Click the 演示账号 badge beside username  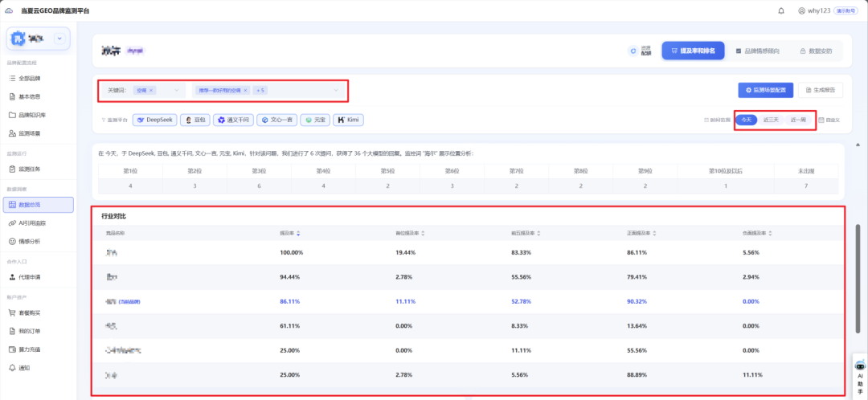click(x=847, y=10)
